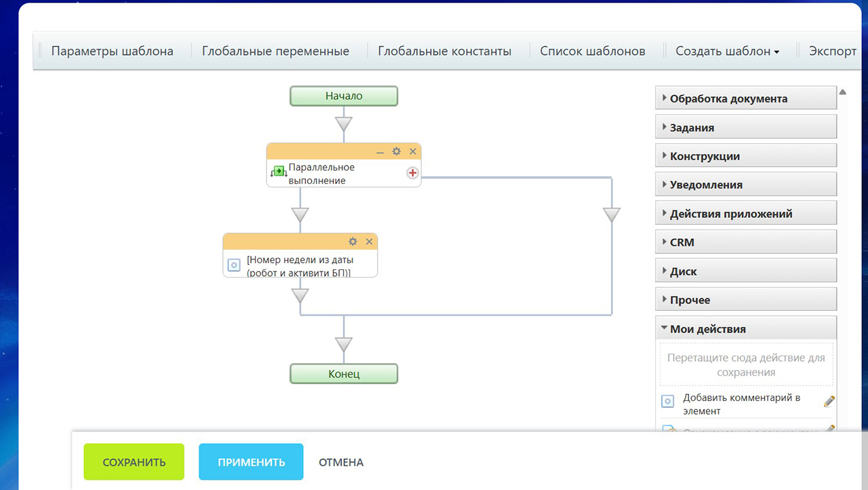868x490 pixels.
Task: Open Глобальные переменные
Action: coord(276,51)
